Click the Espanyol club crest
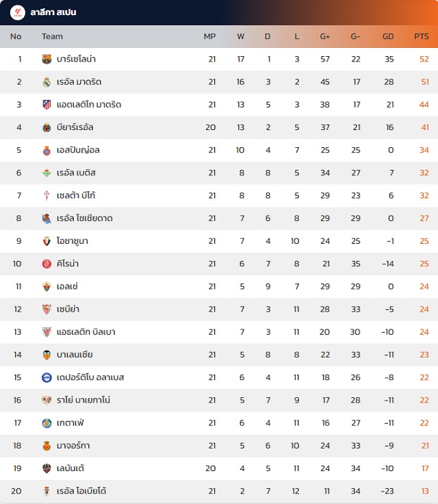The height and width of the screenshot is (504, 438). 47,150
